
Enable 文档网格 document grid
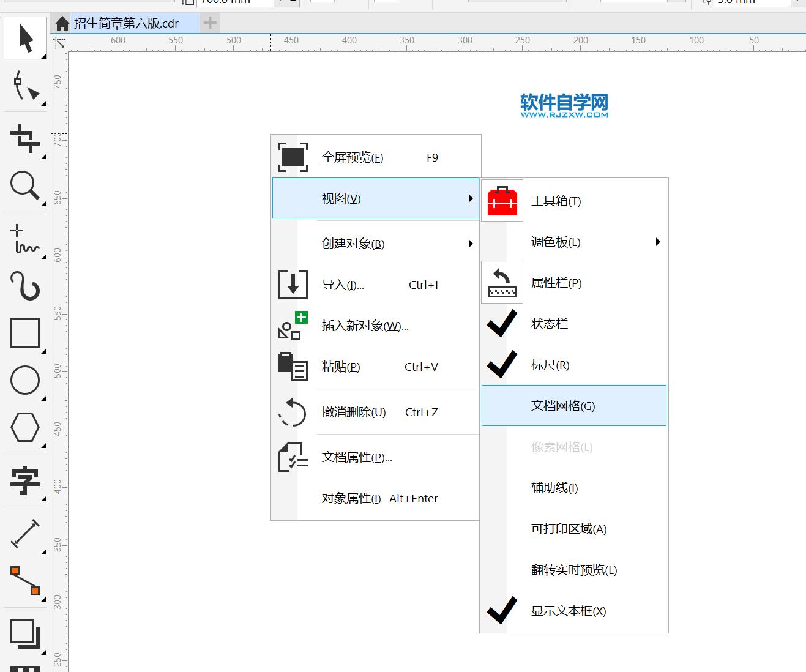(574, 406)
